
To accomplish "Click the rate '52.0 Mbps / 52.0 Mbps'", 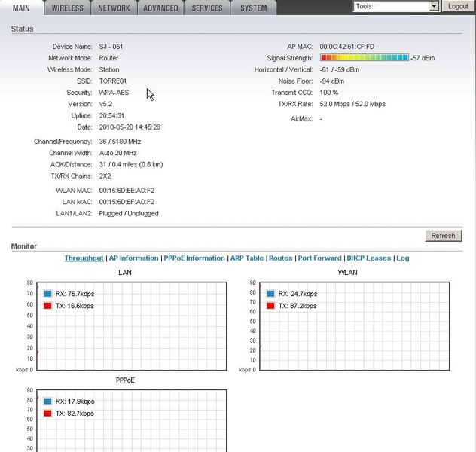I will [x=352, y=104].
